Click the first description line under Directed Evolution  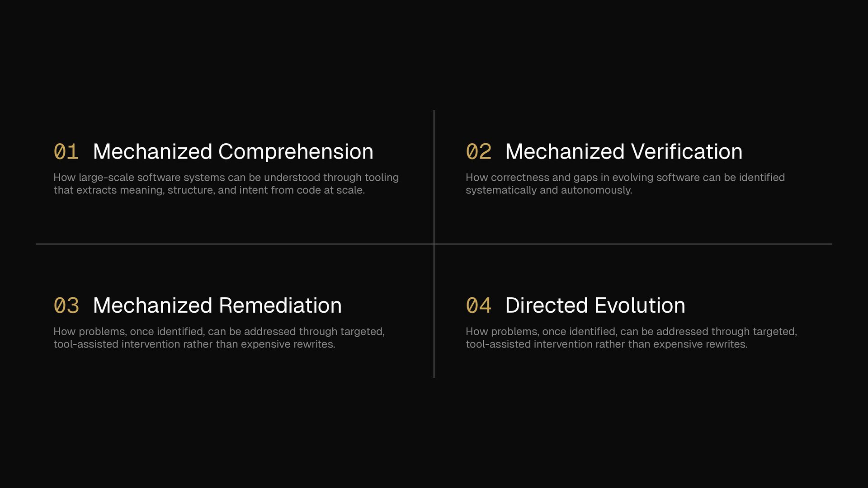point(631,332)
